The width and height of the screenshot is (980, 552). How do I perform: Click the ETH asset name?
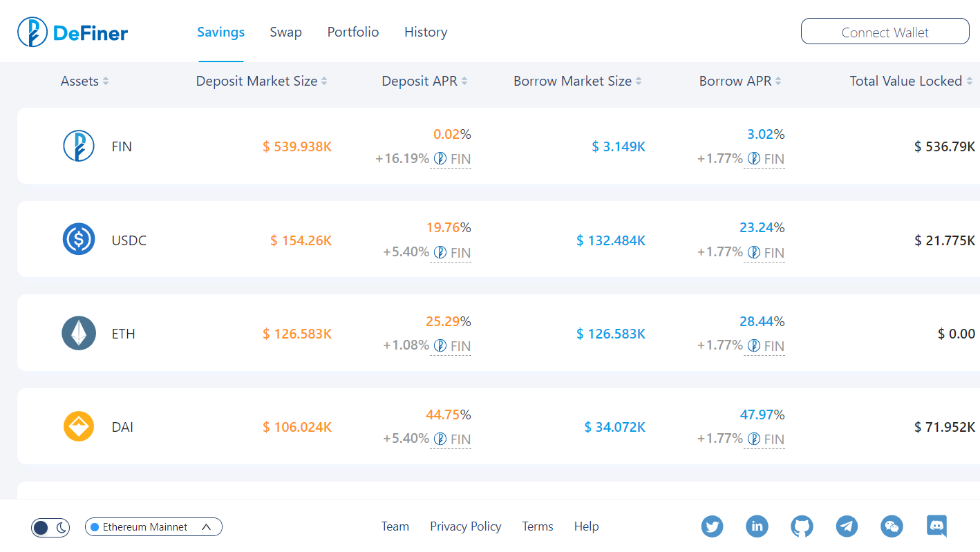(x=124, y=334)
